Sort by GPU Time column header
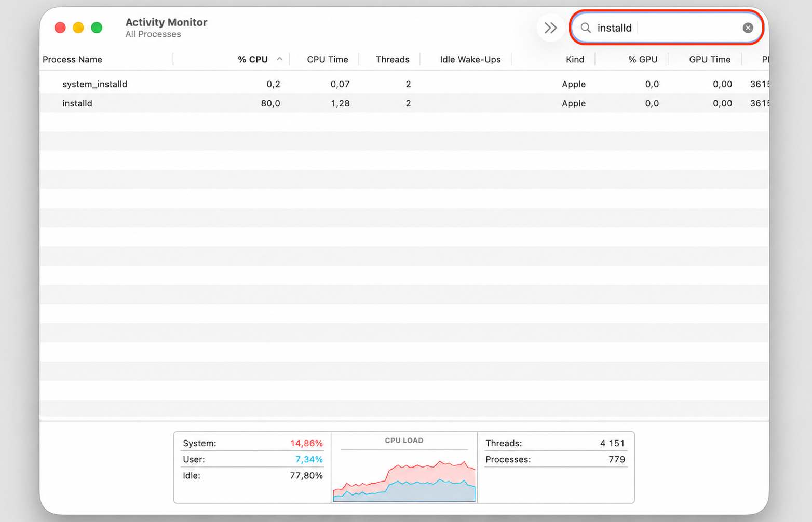This screenshot has width=812, height=522. 709,59
